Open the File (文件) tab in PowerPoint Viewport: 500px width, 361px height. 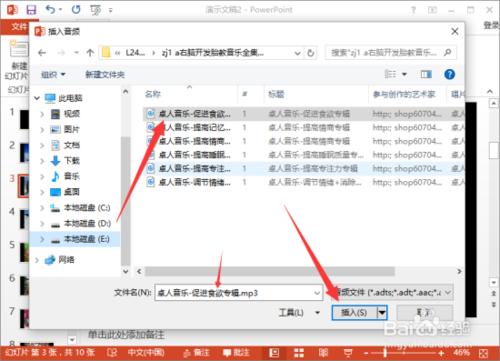pyautogui.click(x=19, y=27)
